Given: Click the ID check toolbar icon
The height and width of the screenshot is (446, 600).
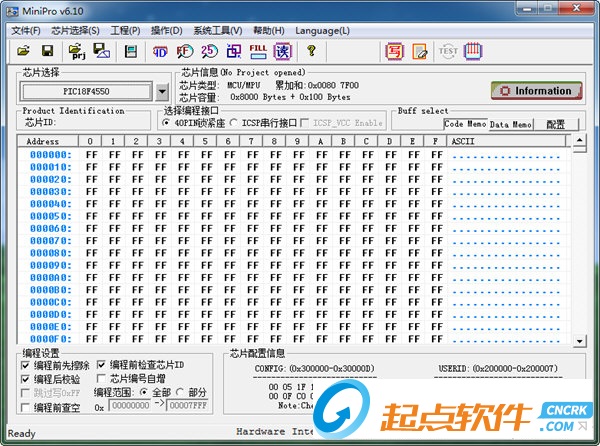Looking at the screenshot, I should 160,51.
